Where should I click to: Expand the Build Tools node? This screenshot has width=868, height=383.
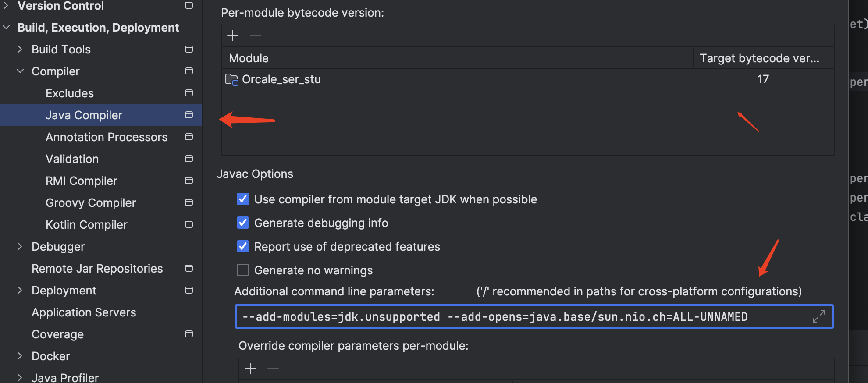pos(20,49)
